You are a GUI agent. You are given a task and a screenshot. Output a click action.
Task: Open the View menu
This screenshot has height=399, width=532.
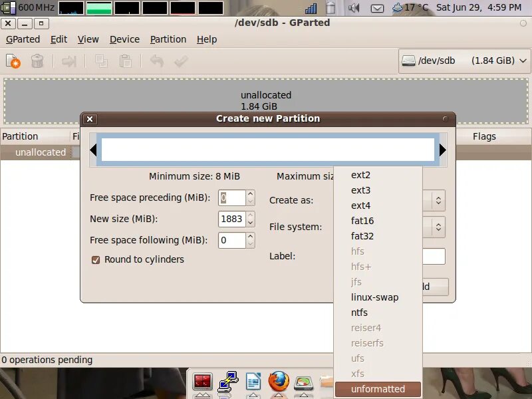88,39
